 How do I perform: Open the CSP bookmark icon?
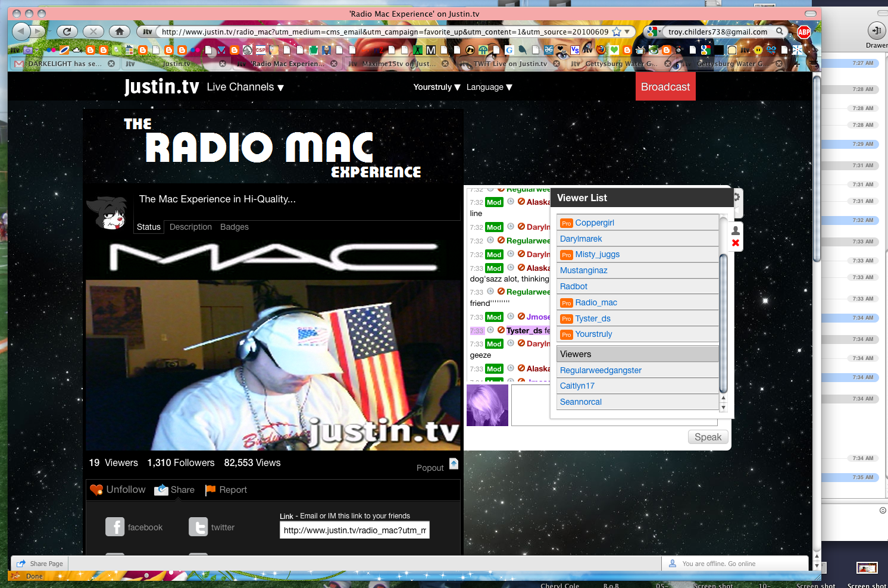click(x=261, y=50)
